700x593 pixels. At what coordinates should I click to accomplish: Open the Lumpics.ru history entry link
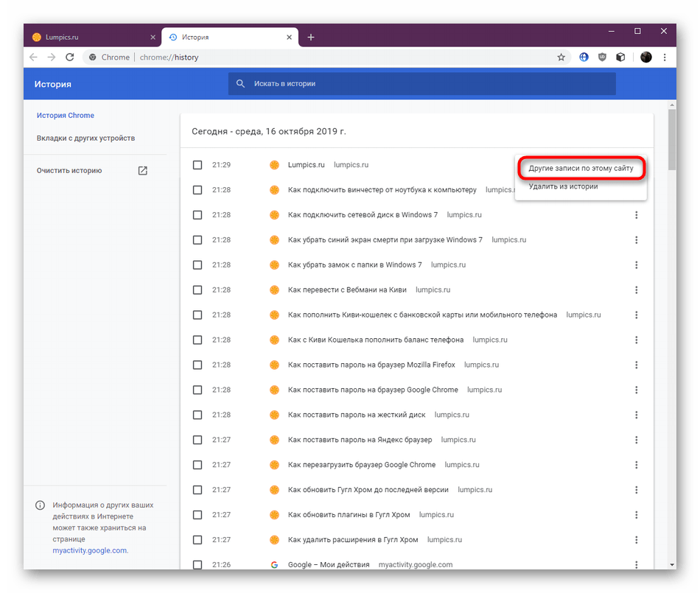pos(307,165)
